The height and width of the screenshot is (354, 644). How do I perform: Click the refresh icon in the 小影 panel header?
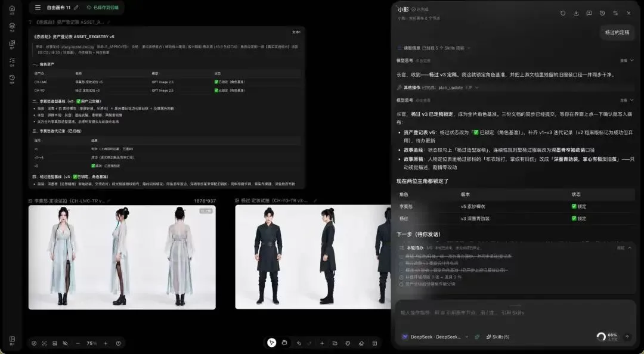[x=563, y=13]
